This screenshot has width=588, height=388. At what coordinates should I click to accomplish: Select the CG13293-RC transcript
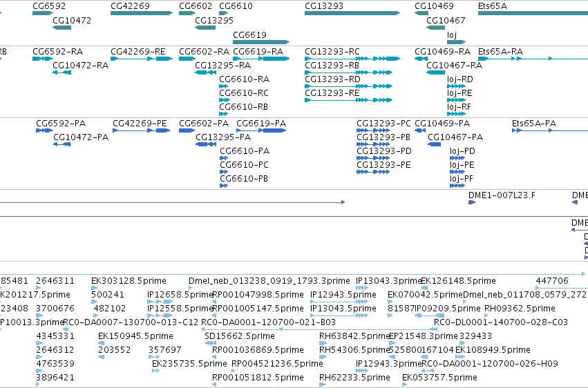352,59
